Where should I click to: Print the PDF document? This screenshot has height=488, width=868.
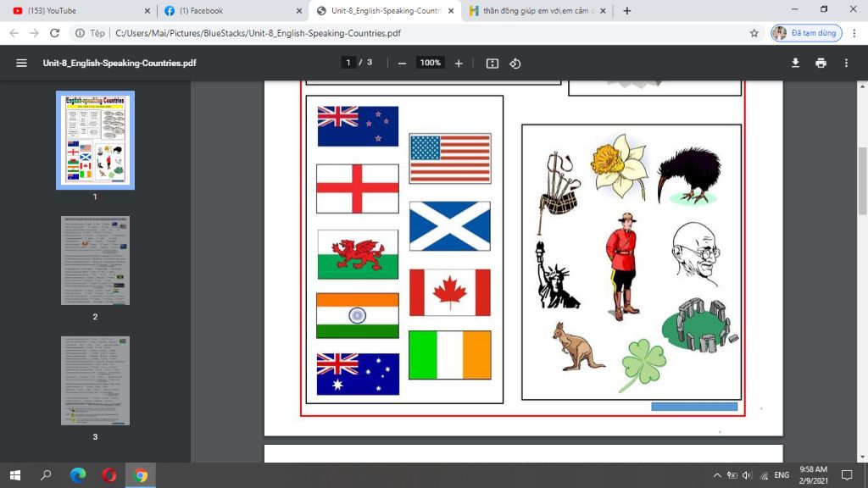(x=821, y=63)
